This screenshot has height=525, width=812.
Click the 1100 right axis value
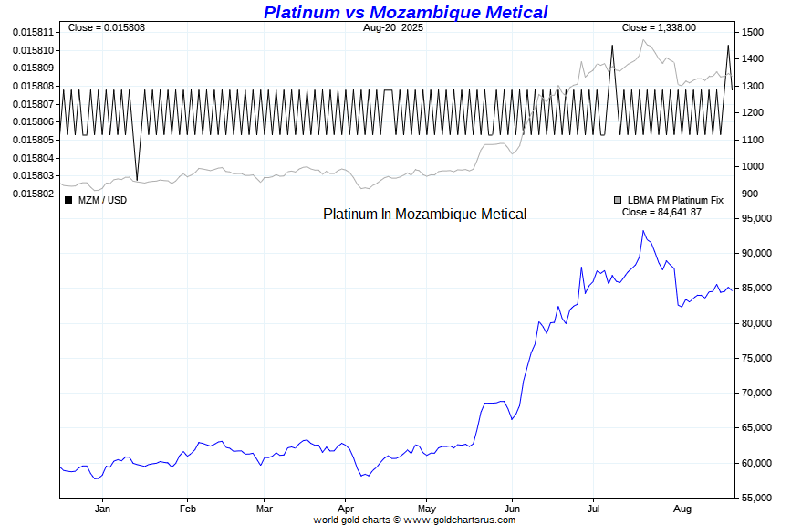click(x=753, y=140)
